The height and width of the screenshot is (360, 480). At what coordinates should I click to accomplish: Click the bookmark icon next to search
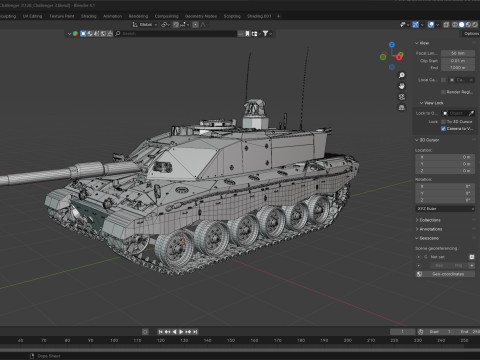[247, 34]
